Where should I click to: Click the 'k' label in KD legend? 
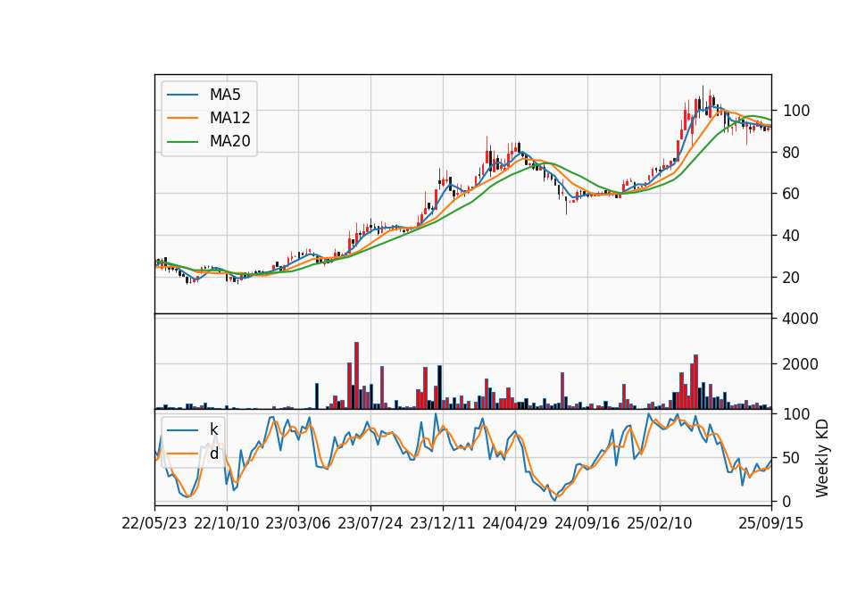pos(213,429)
